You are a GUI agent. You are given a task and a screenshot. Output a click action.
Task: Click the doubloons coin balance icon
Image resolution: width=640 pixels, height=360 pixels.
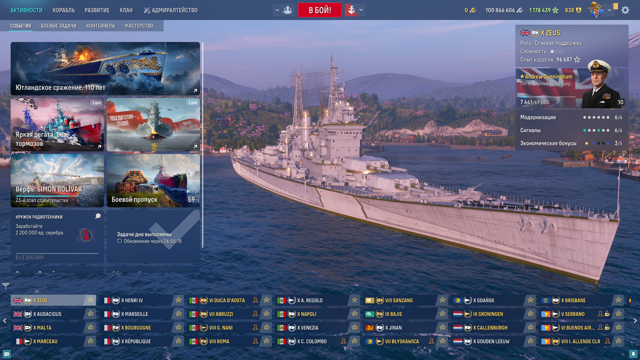(473, 10)
